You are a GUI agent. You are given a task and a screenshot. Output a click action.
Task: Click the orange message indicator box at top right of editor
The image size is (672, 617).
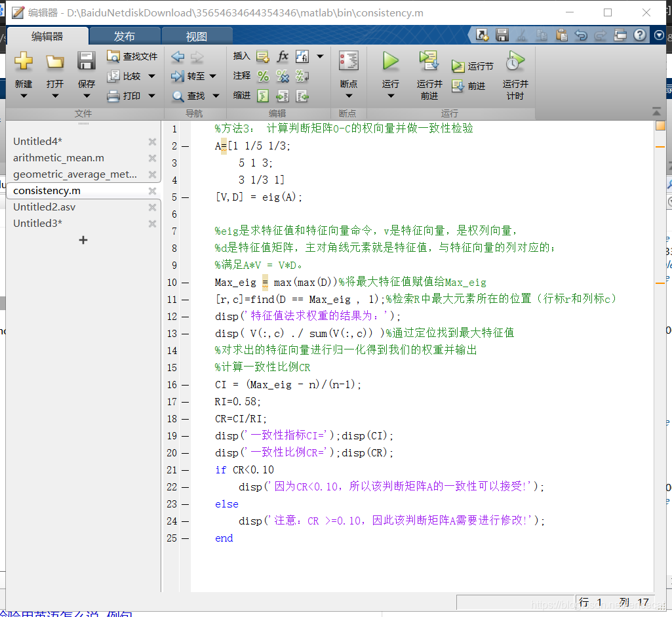660,126
